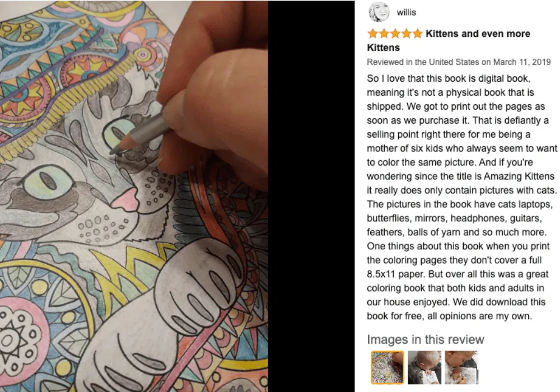Click the enlarged kitten coloring photo

coord(134,196)
